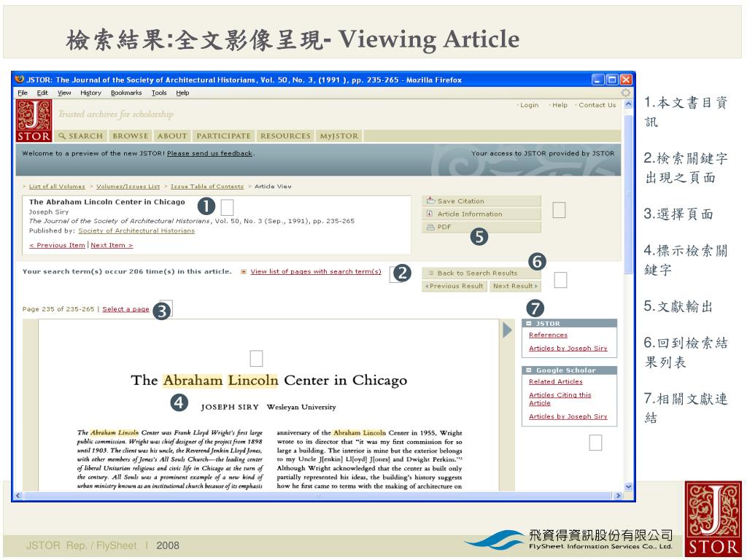The width and height of the screenshot is (747, 560).
Task: Open the PARTICIPATE navigation tab
Action: point(223,136)
